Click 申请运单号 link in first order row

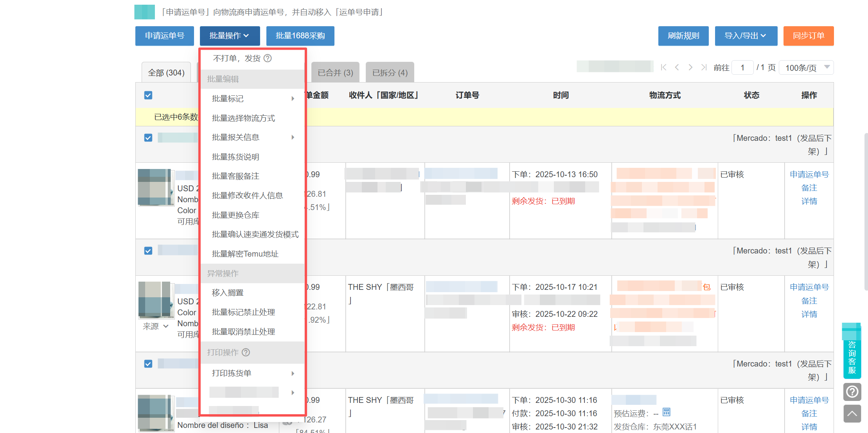pyautogui.click(x=809, y=174)
